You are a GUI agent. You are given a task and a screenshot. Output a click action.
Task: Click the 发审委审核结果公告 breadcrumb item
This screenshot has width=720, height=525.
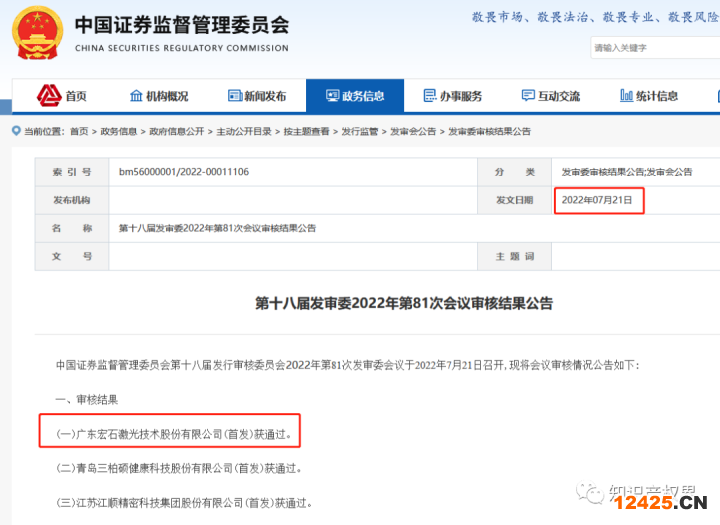click(489, 132)
